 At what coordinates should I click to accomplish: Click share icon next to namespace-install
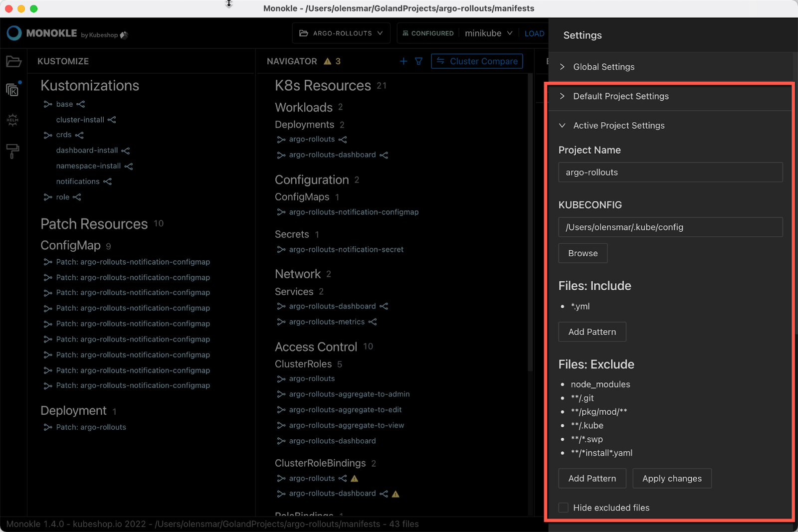(129, 166)
